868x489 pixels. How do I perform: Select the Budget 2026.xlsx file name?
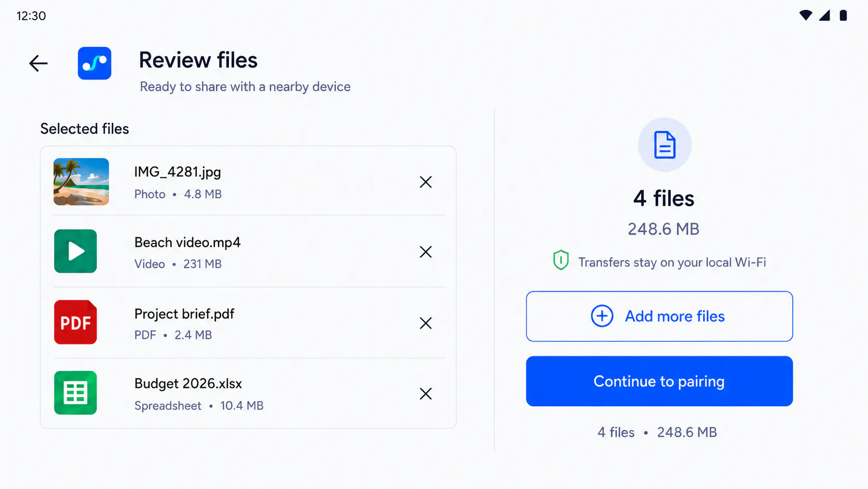(x=188, y=384)
